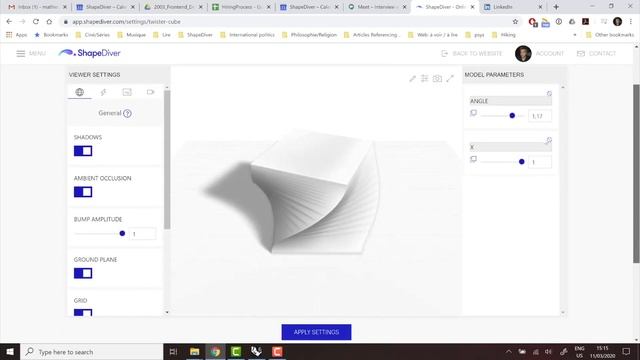Click the Windows search box

(91, 351)
